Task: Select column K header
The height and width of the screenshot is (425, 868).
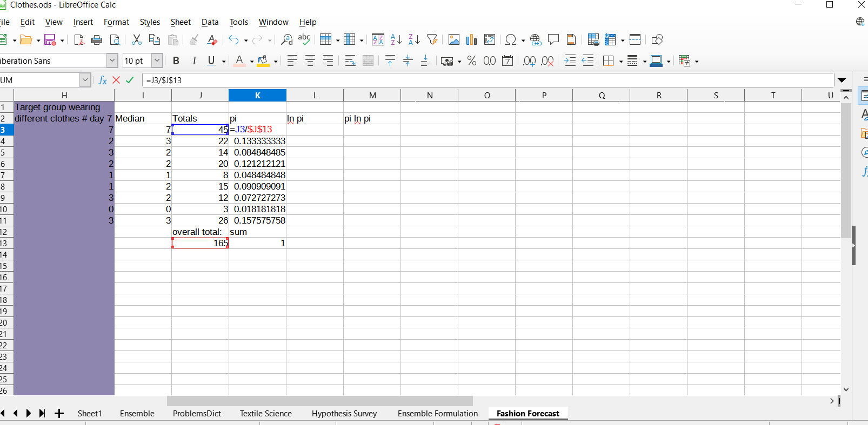Action: point(257,96)
